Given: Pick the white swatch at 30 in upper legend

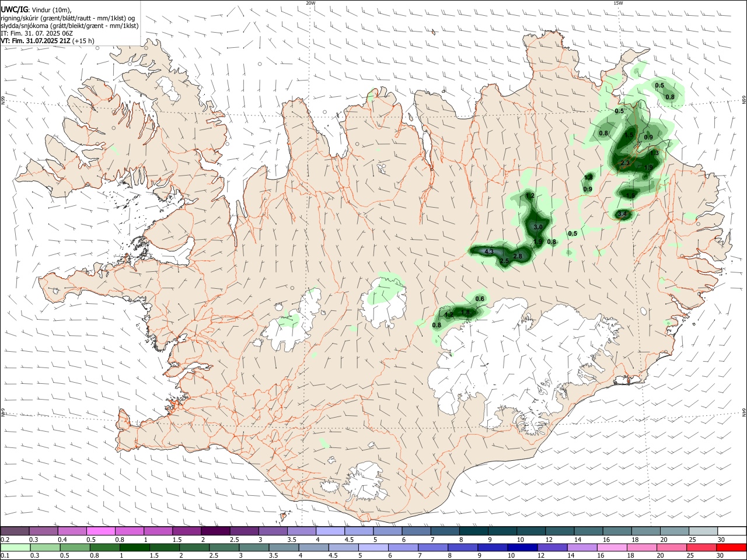Looking at the screenshot, I should (x=731, y=531).
